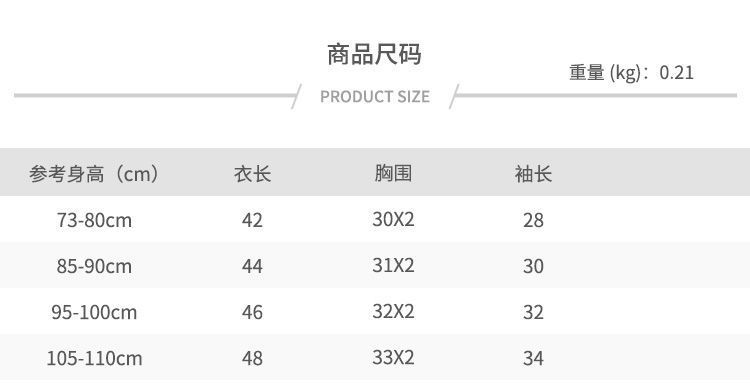The width and height of the screenshot is (750, 385).
Task: Select the 重量 (kg): 0.21 text
Action: point(631,73)
